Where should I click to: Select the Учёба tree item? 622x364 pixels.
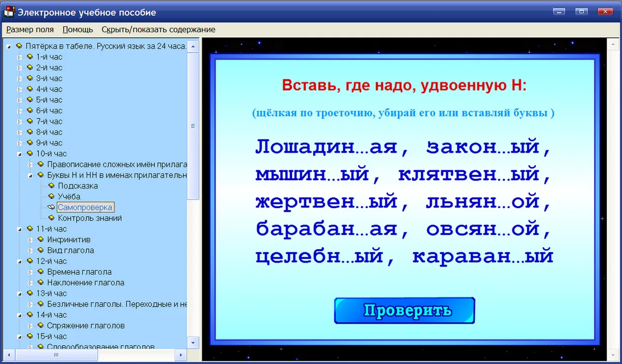pos(69,197)
